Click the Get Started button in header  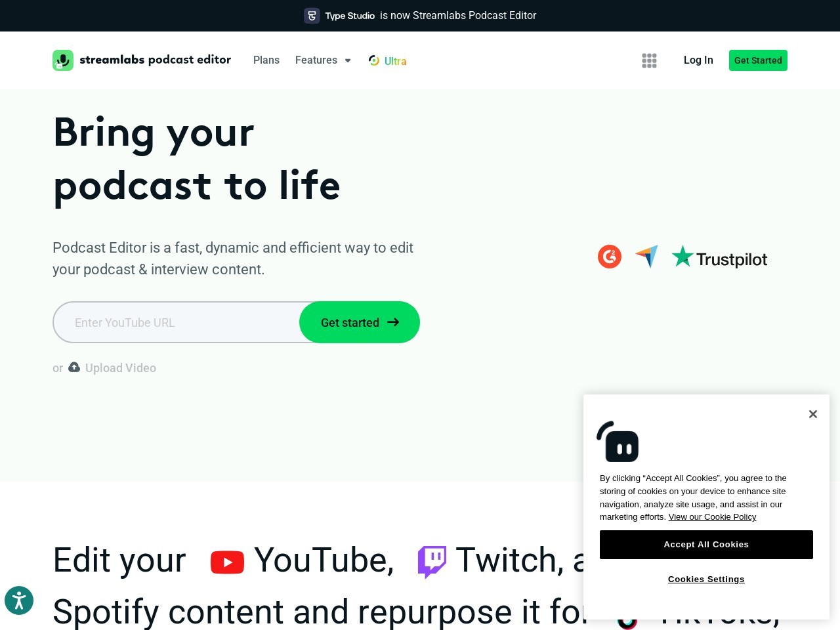pos(758,60)
